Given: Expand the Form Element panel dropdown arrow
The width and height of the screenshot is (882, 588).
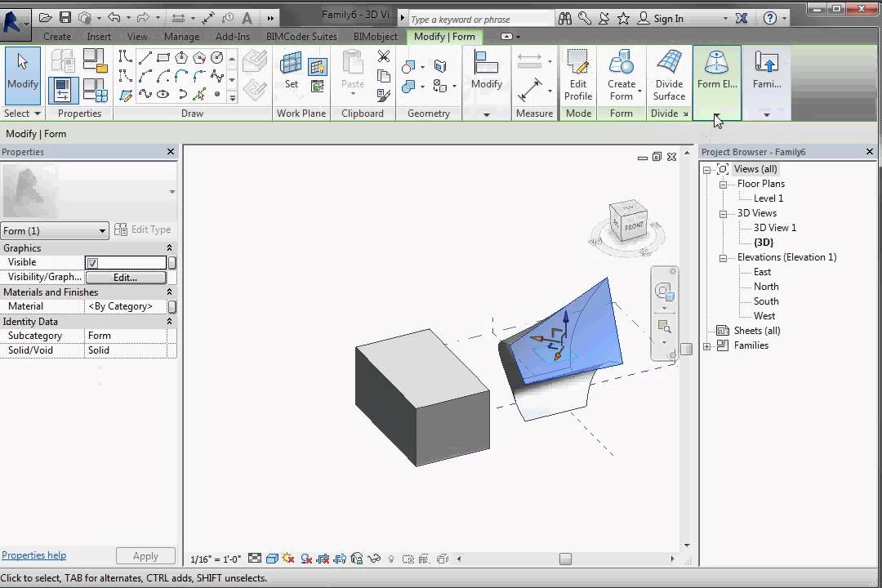Looking at the screenshot, I should point(717,115).
